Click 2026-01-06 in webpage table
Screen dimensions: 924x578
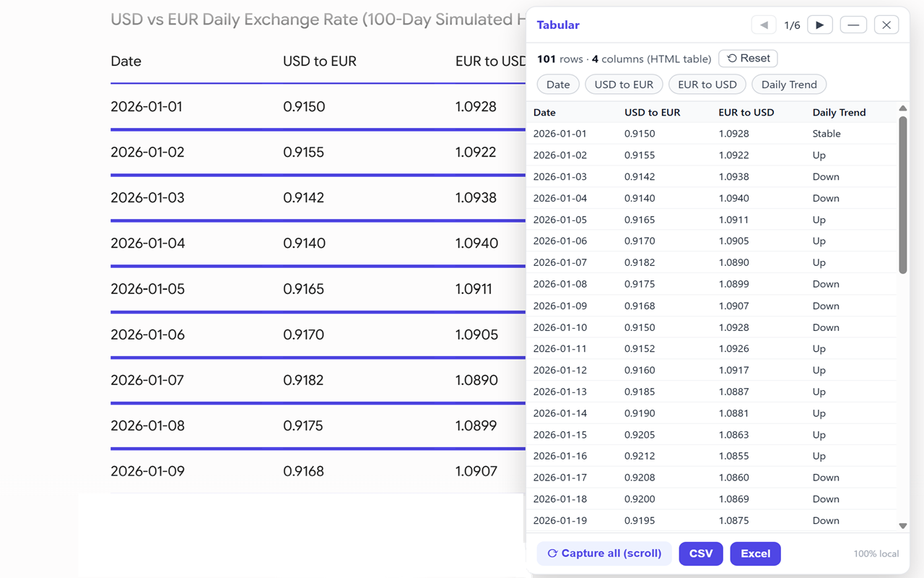pos(147,335)
